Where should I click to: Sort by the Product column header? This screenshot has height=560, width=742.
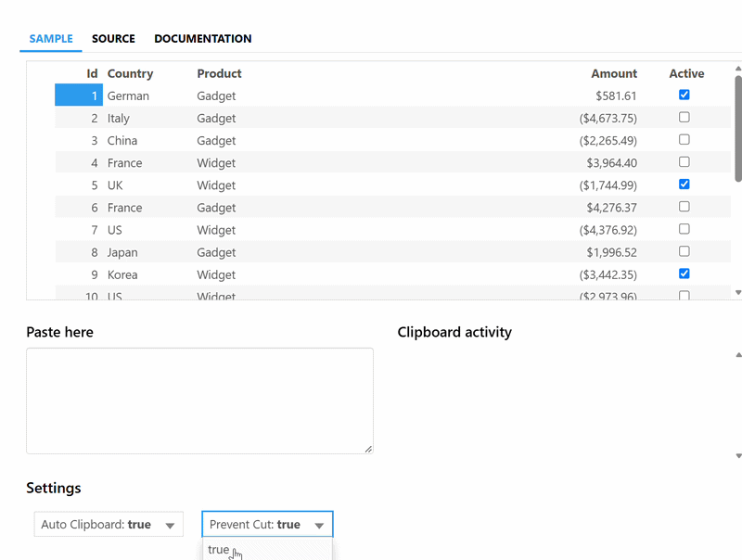tap(219, 73)
